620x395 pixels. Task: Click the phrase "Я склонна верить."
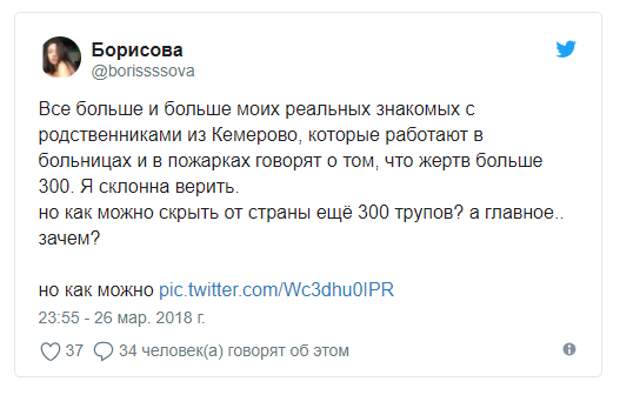pos(160,187)
